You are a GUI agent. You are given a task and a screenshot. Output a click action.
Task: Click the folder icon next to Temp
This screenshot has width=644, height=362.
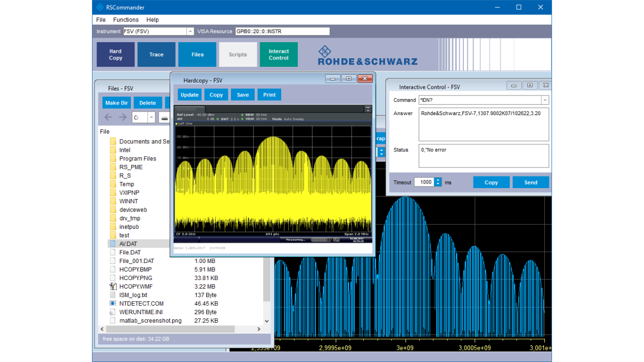tap(113, 184)
